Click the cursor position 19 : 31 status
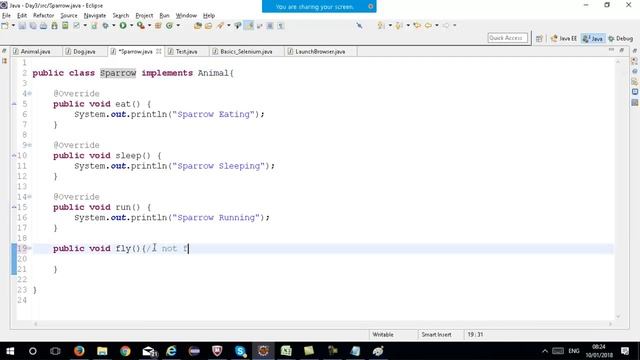 point(475,335)
